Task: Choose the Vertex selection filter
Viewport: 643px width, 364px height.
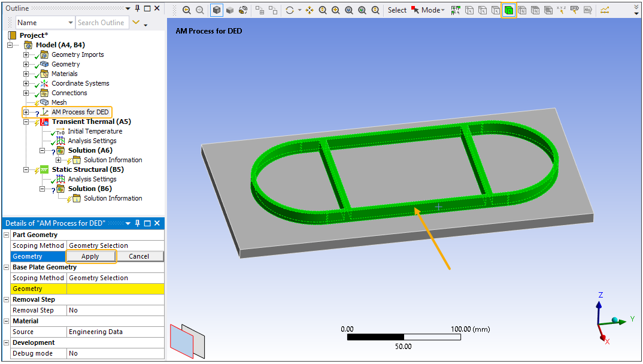Action: 469,10
